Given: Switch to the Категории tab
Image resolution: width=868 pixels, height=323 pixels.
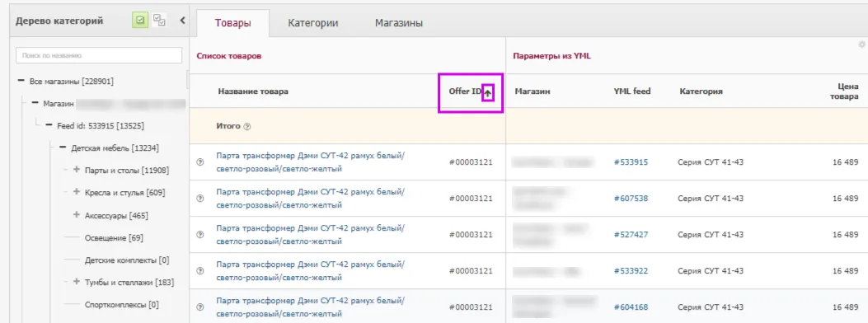Looking at the screenshot, I should tap(312, 23).
